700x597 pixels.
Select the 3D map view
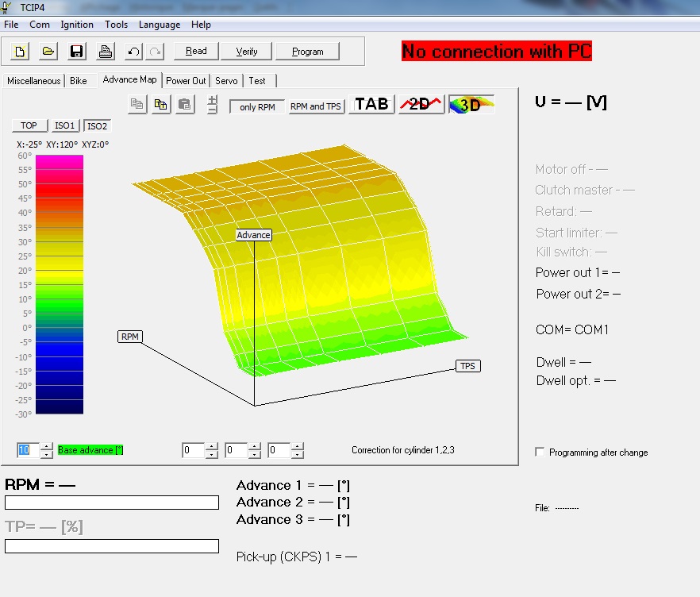coord(471,105)
